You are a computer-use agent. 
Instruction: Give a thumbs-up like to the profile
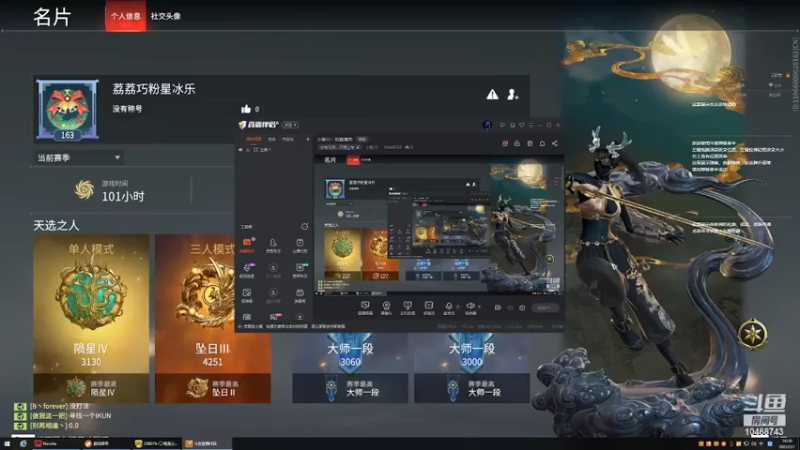(246, 109)
